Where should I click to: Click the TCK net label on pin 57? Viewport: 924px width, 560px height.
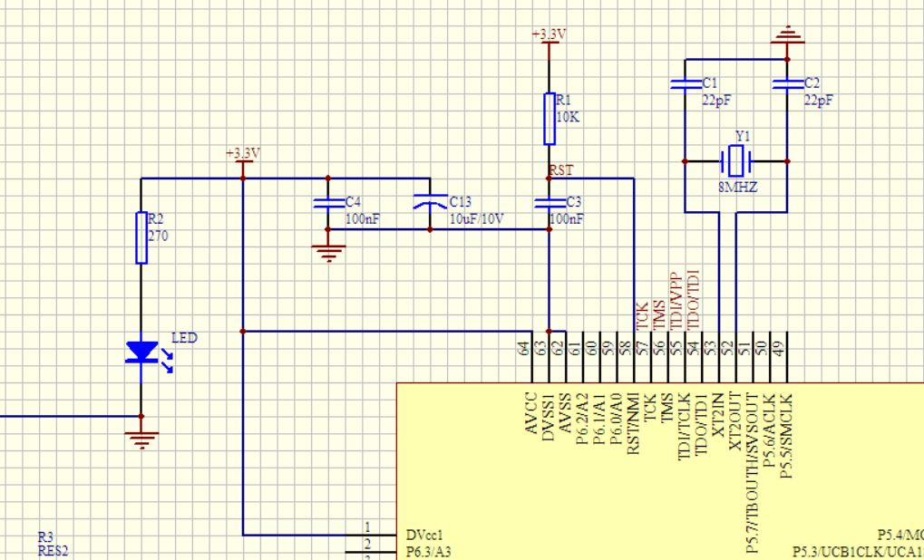[642, 316]
